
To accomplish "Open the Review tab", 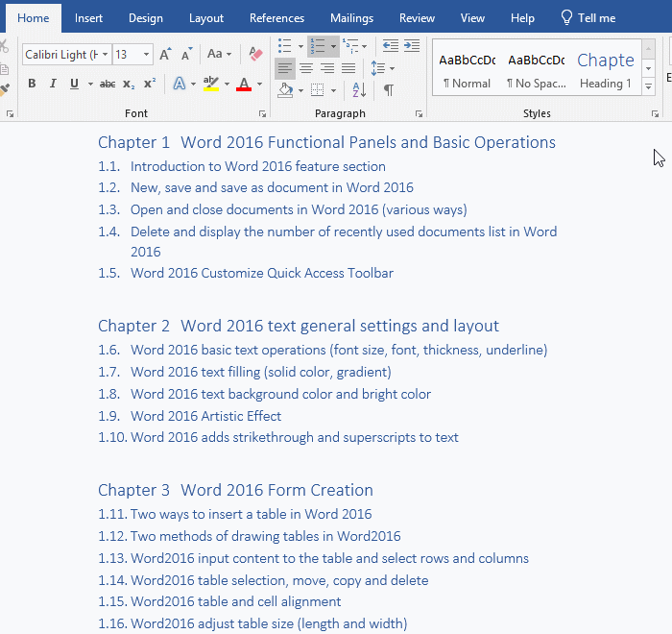I will [417, 18].
